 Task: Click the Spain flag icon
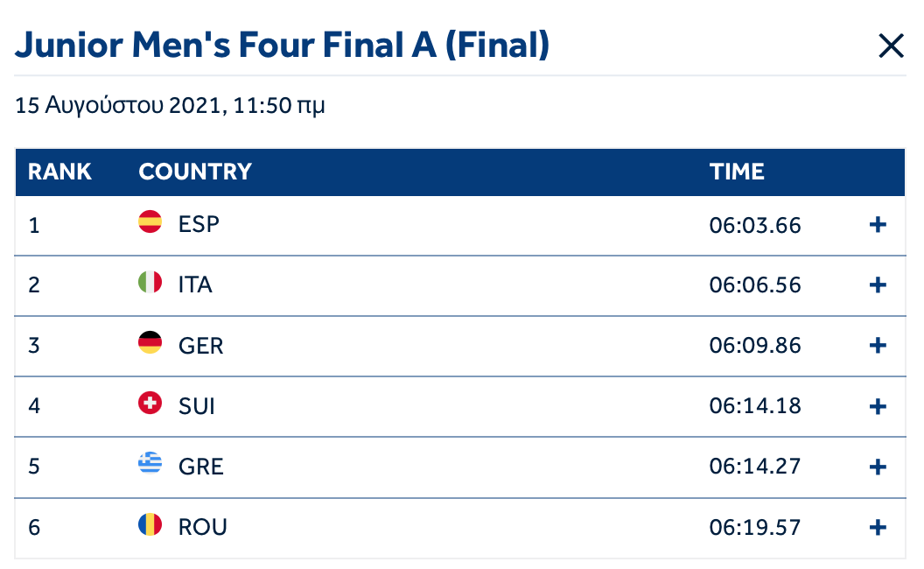[150, 223]
